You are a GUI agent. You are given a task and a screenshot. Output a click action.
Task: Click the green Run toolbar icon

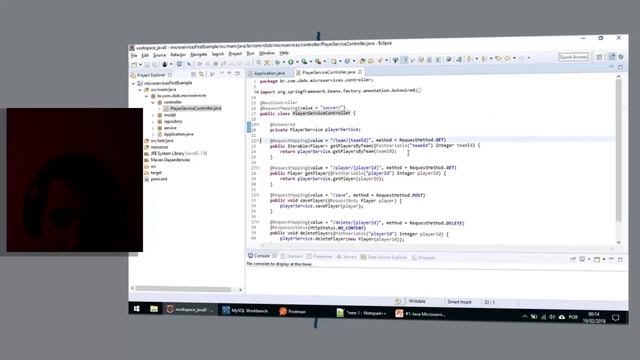point(291,62)
